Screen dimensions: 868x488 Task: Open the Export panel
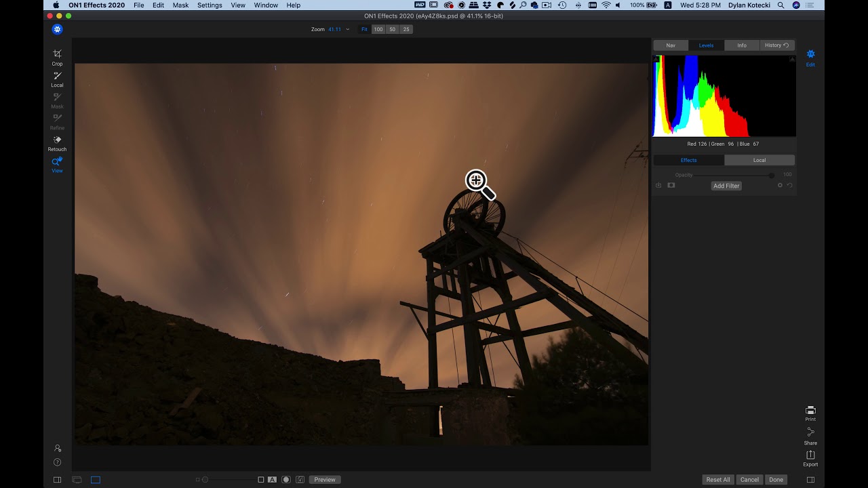810,455
